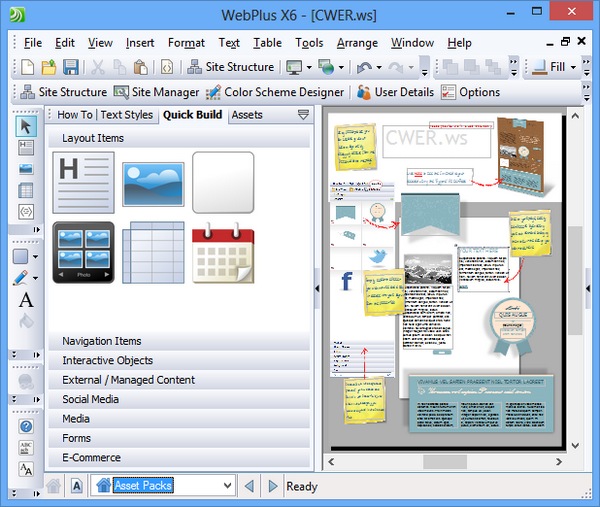The height and width of the screenshot is (507, 600).
Task: Select the picture tool in the left toolbar
Action: click(26, 169)
